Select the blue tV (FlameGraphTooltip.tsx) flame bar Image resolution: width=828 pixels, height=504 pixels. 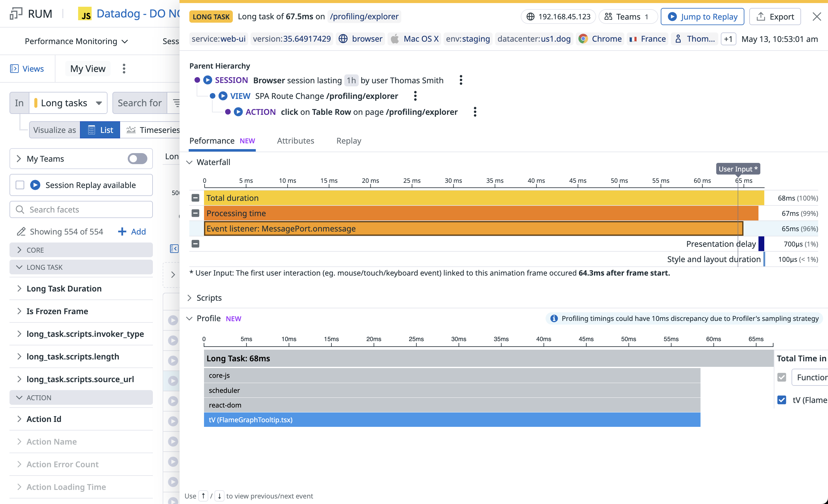[452, 420]
